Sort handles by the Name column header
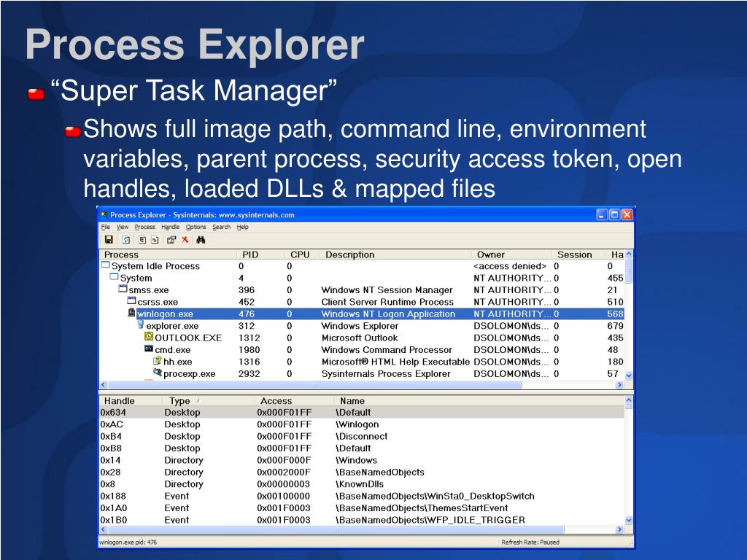747x560 pixels. pos(479,400)
